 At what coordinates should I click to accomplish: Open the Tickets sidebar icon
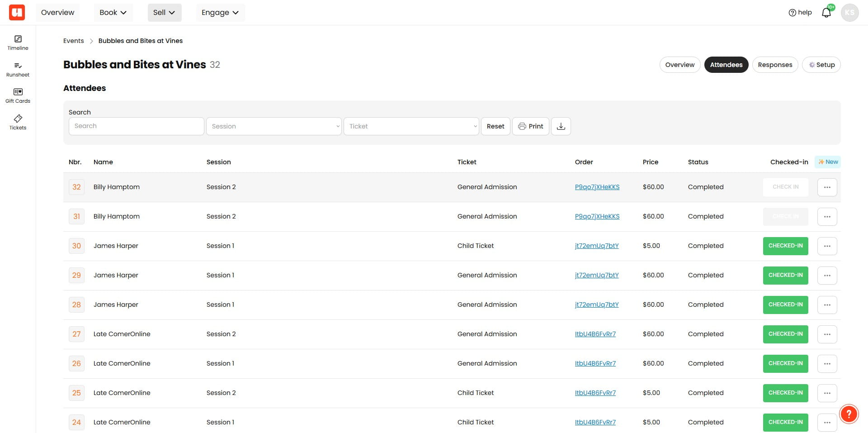[18, 123]
